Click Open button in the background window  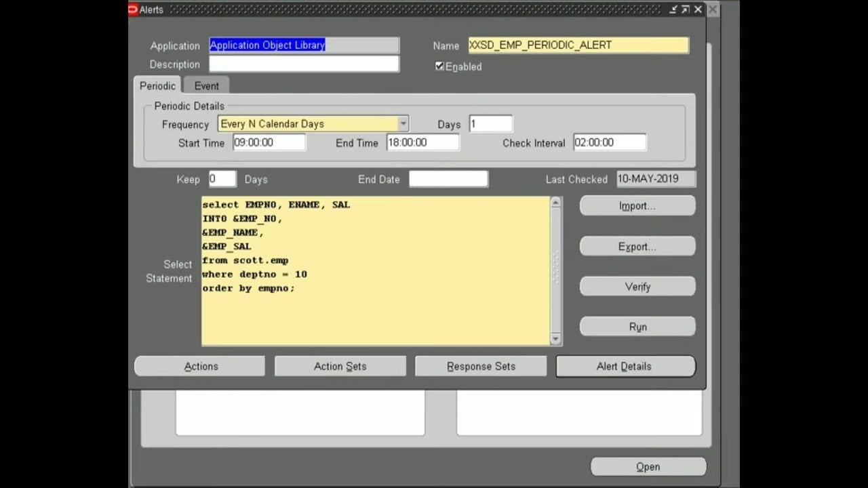click(648, 467)
